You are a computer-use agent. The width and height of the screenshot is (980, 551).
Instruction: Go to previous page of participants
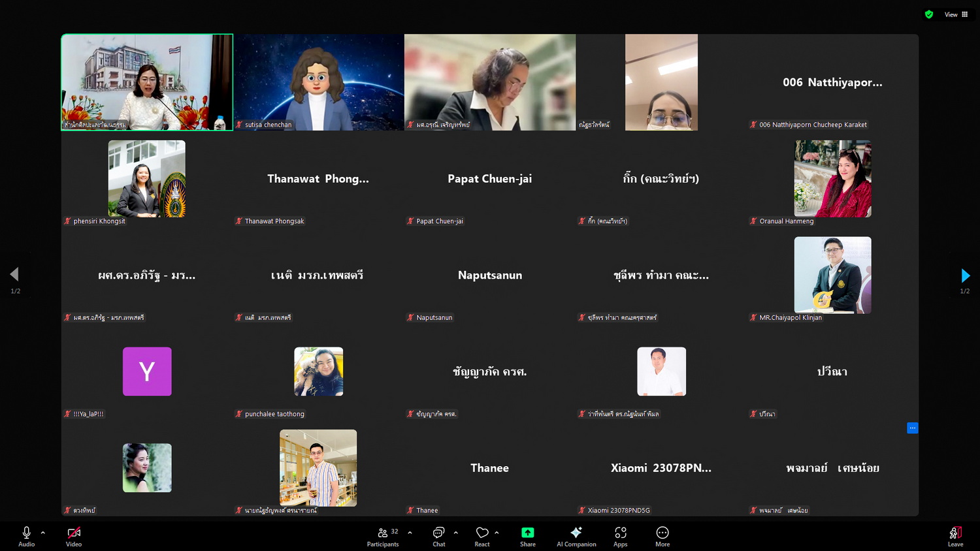[14, 274]
